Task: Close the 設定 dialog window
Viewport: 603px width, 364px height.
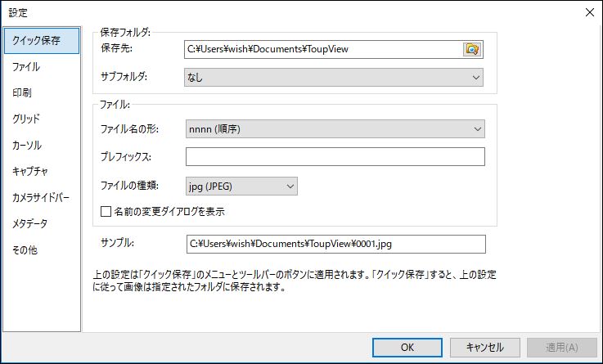Action: [x=590, y=12]
